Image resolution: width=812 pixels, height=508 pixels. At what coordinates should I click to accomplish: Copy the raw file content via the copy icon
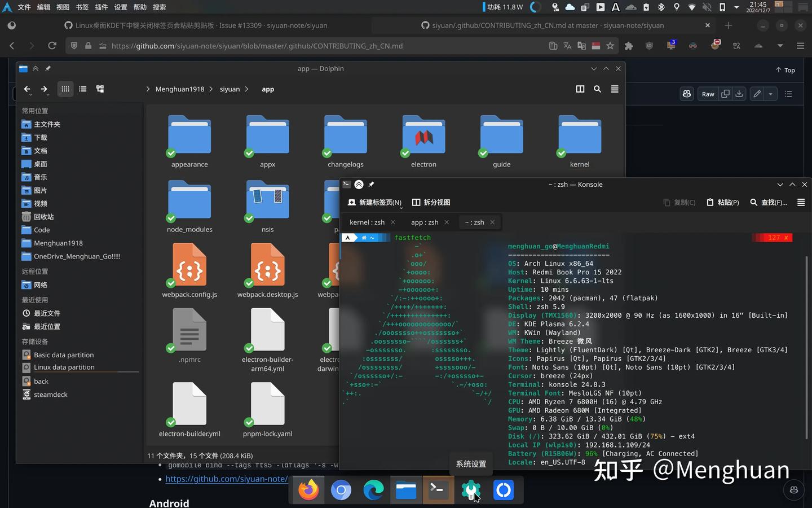tap(725, 94)
